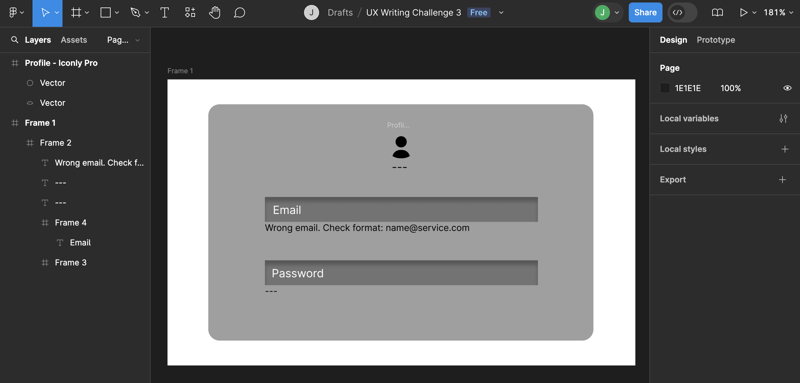Open present options dropdown
The image size is (800, 383).
click(754, 13)
